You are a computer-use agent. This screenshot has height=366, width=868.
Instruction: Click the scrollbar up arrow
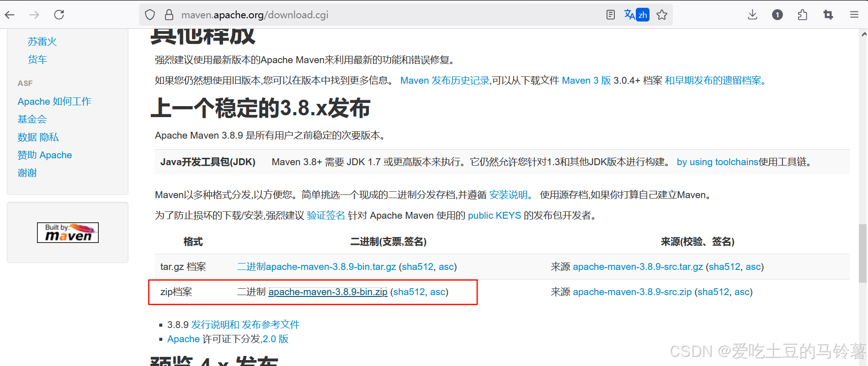pyautogui.click(x=863, y=34)
